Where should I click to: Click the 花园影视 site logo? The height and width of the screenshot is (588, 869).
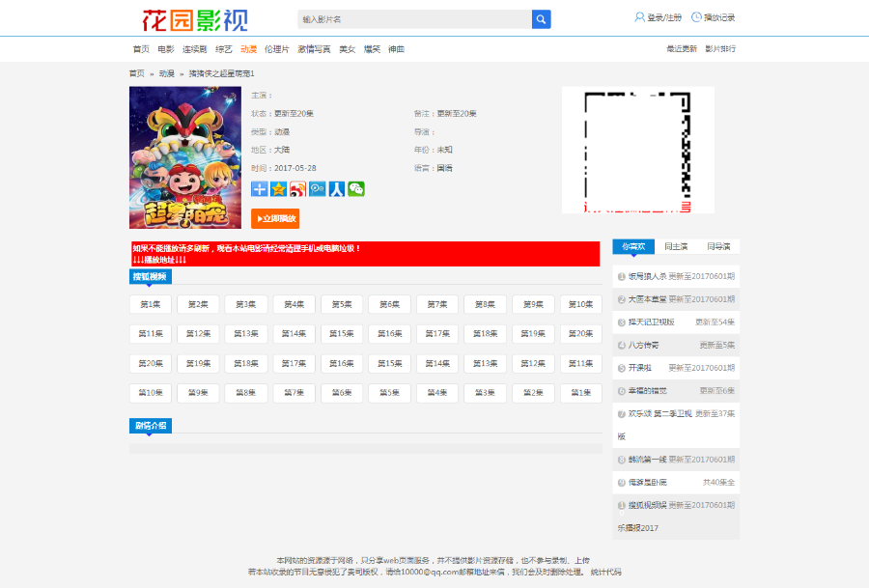[x=194, y=20]
